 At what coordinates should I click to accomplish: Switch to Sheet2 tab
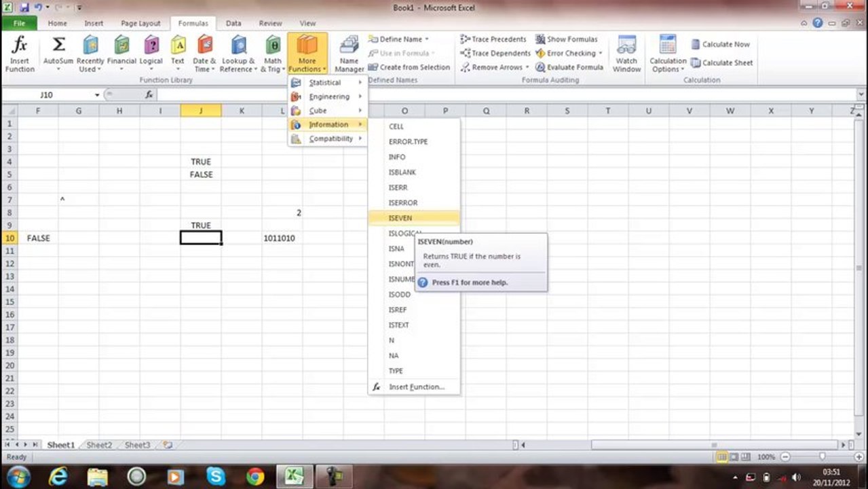point(99,445)
